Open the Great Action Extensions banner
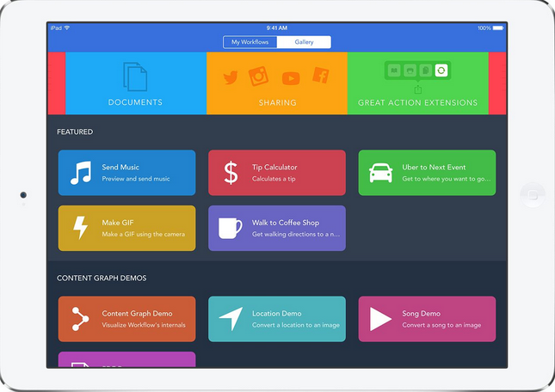Screen dimensions: 555x392 tap(417, 83)
